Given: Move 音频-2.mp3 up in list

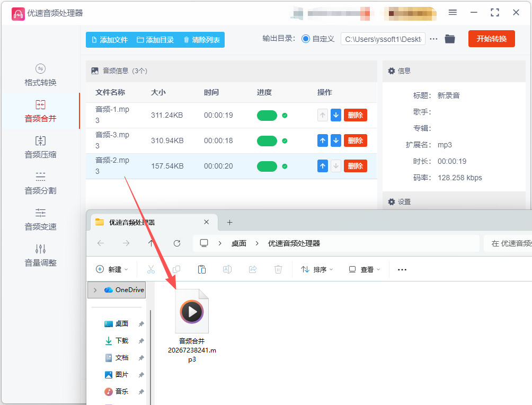Looking at the screenshot, I should (x=323, y=166).
